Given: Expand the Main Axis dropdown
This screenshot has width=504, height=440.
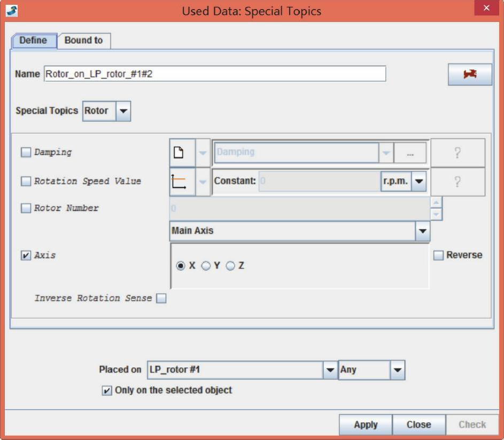Looking at the screenshot, I should click(x=422, y=231).
